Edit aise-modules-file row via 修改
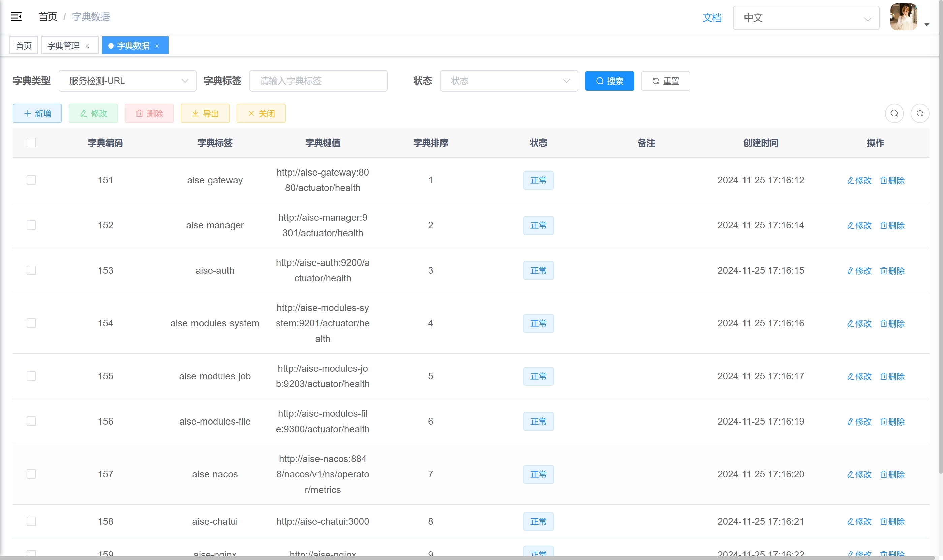 (x=859, y=422)
